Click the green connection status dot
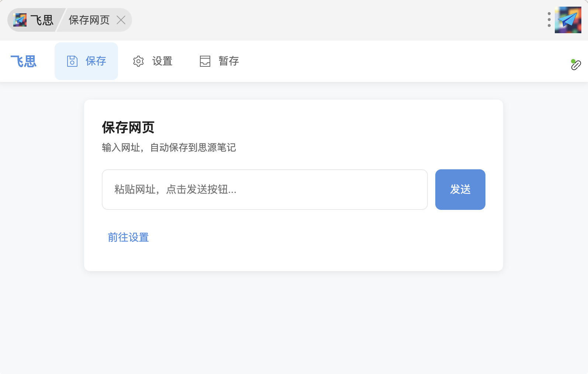Screen dimensions: 588x374 573,61
